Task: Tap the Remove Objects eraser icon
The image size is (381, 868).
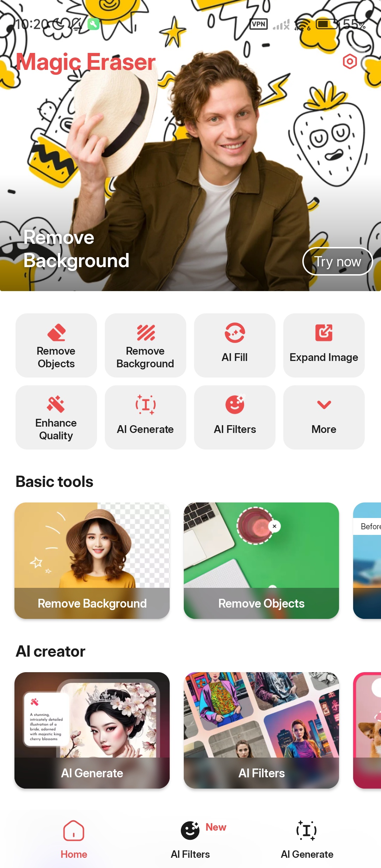Action: point(56,332)
